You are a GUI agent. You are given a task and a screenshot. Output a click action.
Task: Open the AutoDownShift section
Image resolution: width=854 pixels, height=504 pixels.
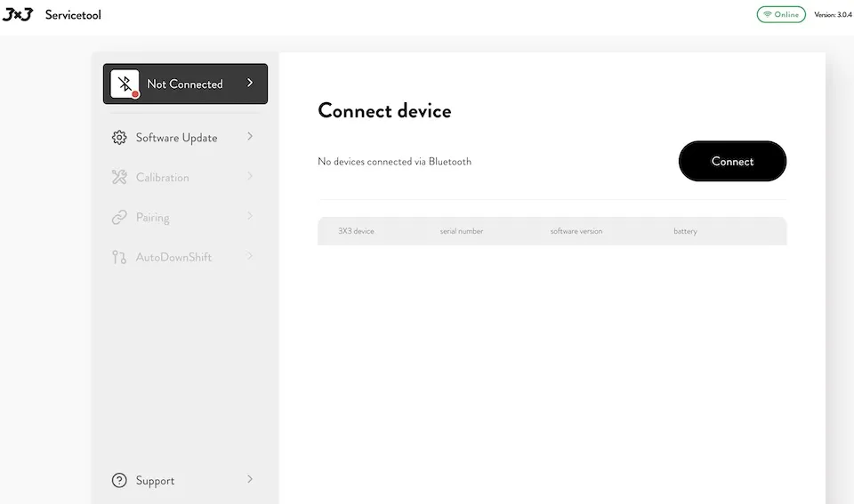click(183, 257)
